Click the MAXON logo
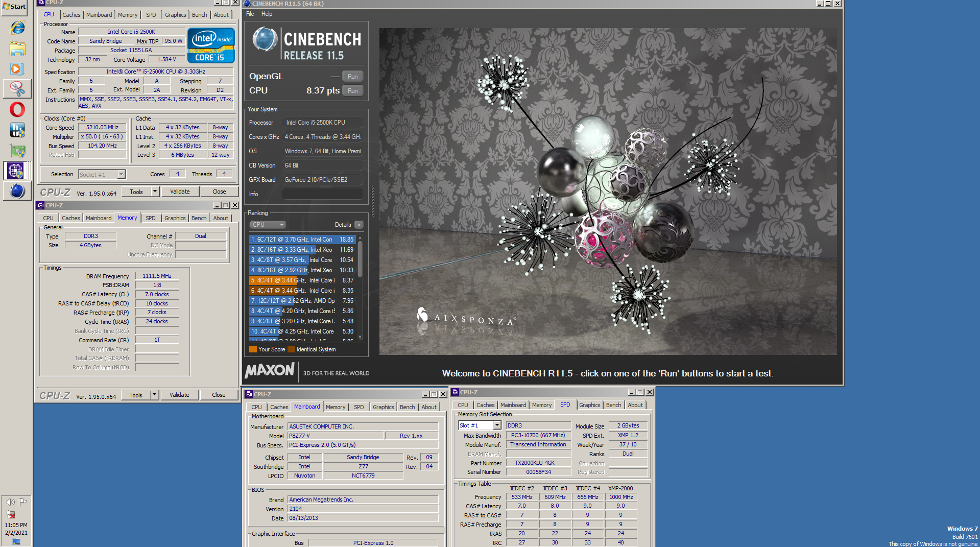 (x=270, y=370)
